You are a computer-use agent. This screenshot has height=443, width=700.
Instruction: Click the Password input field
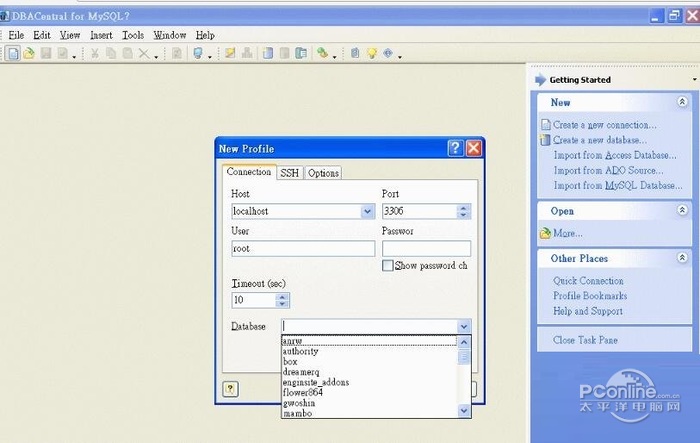pyautogui.click(x=426, y=249)
